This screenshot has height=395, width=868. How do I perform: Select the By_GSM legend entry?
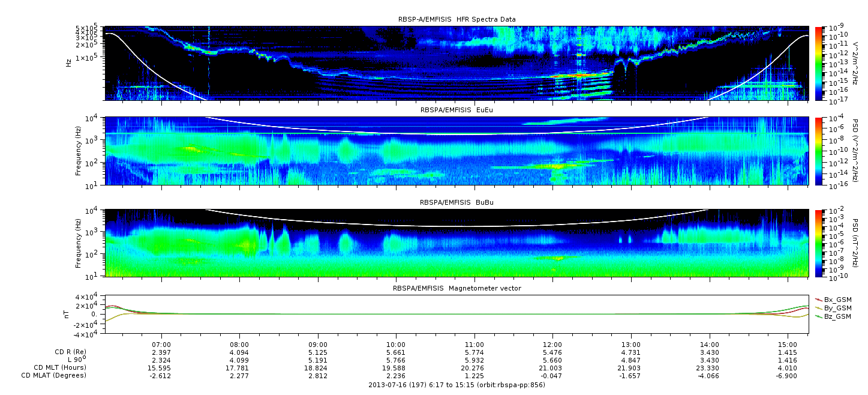click(837, 307)
